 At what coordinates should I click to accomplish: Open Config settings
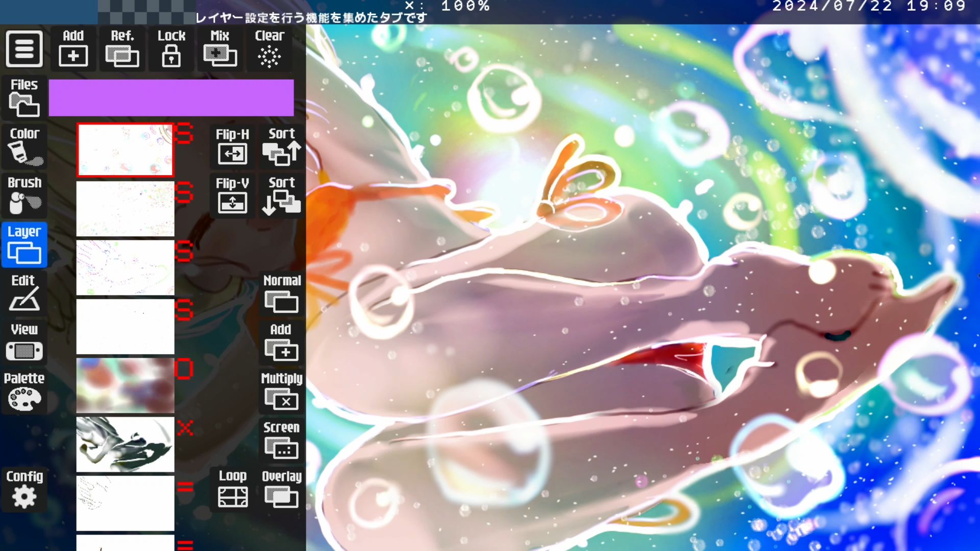(24, 489)
